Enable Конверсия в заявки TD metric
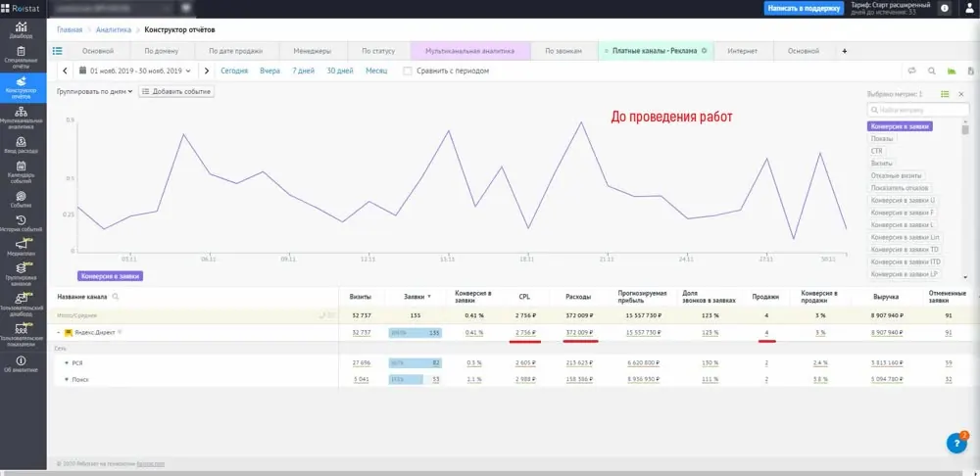 [905, 249]
